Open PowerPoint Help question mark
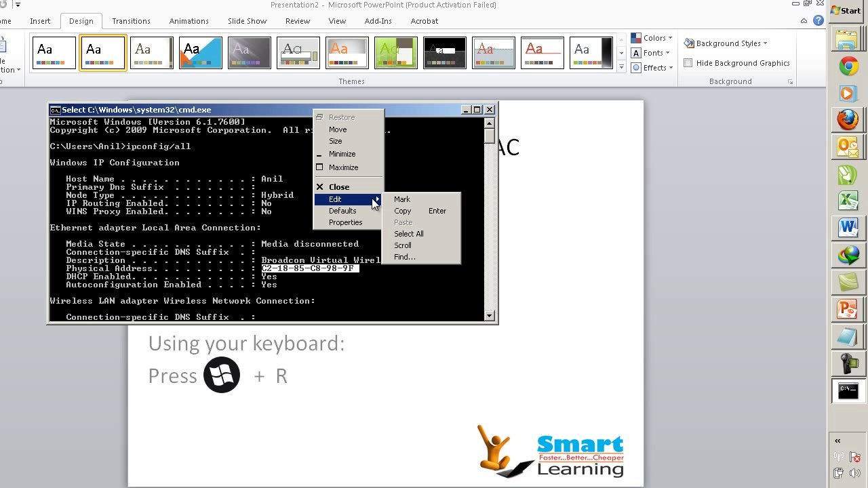This screenshot has width=868, height=488. 818,20
